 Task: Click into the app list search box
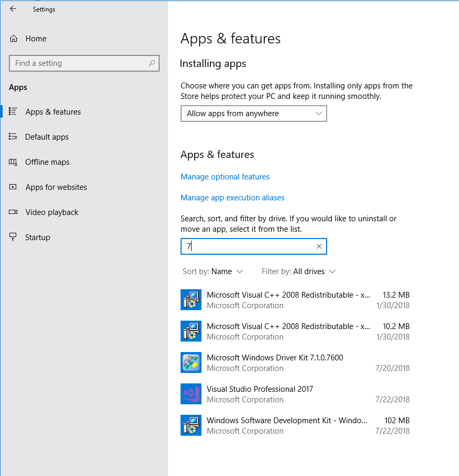254,246
